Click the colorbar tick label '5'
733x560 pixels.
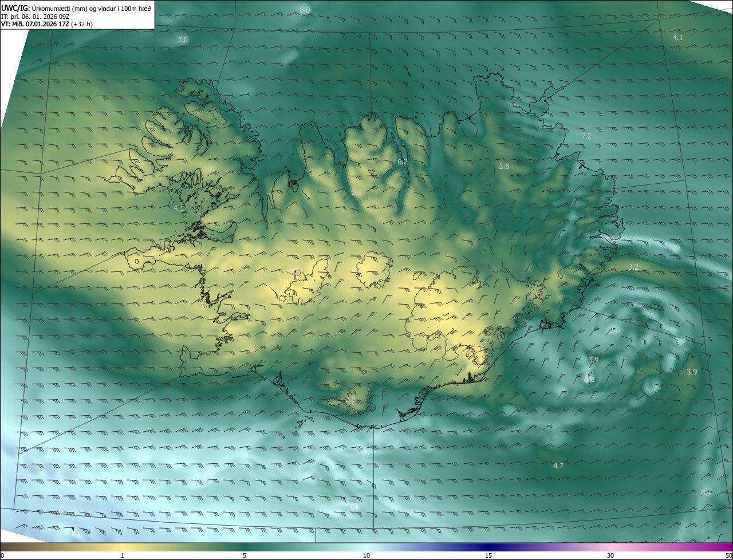245,555
